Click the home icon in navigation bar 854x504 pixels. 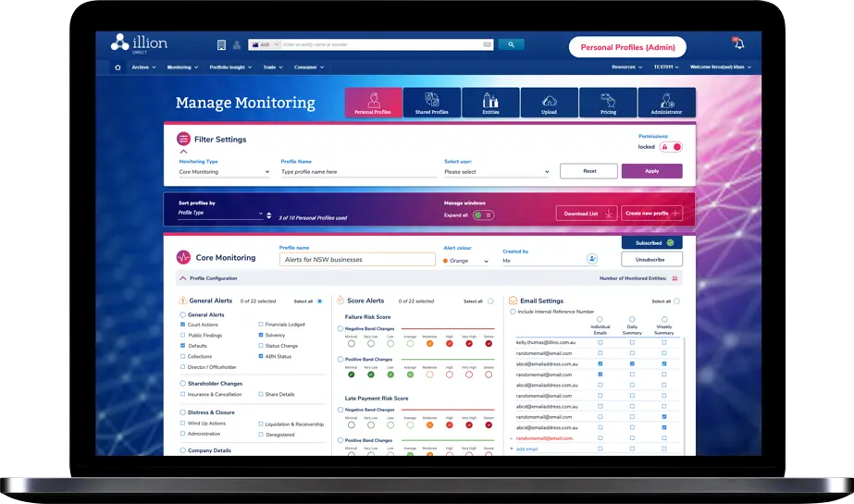[x=117, y=68]
